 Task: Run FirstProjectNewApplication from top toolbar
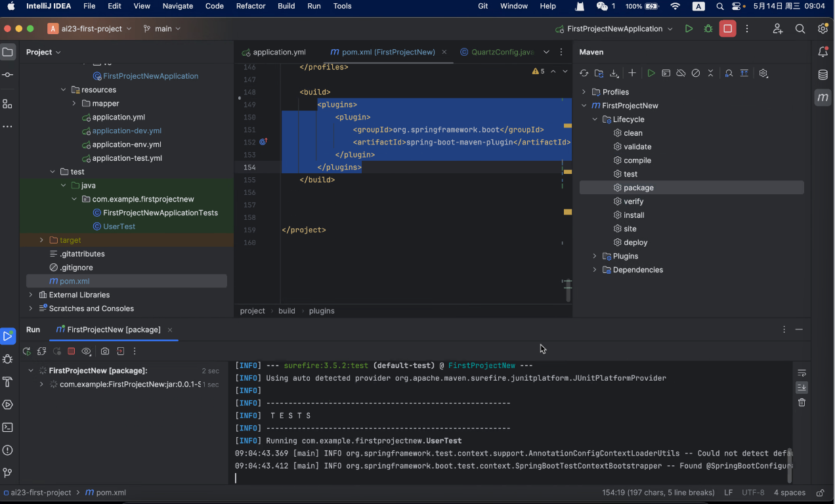coord(689,29)
